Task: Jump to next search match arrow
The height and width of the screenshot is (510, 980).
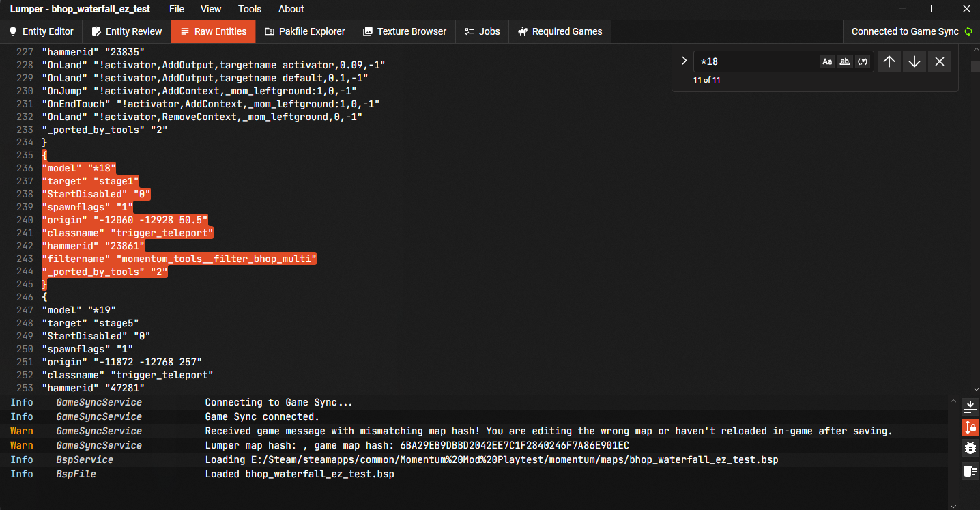Action: 914,61
